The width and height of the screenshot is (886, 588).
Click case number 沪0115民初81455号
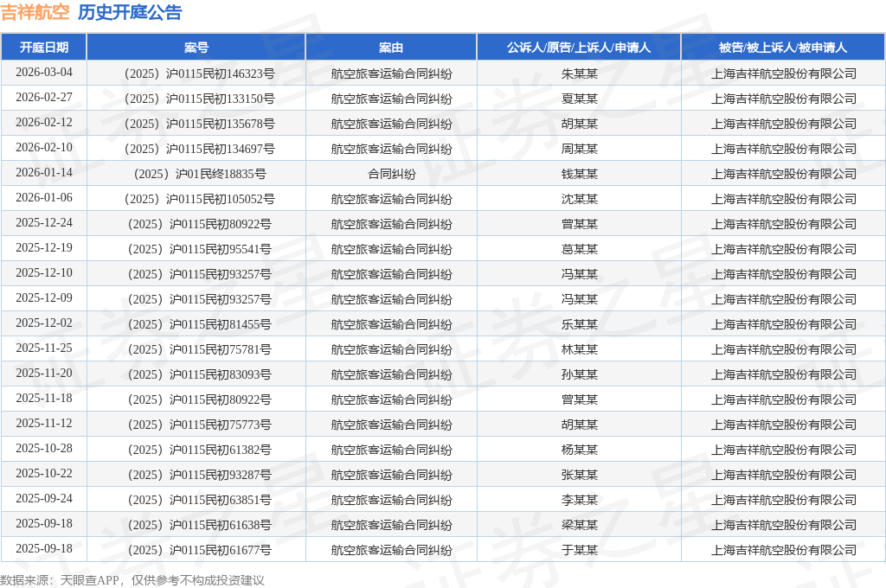(200, 324)
